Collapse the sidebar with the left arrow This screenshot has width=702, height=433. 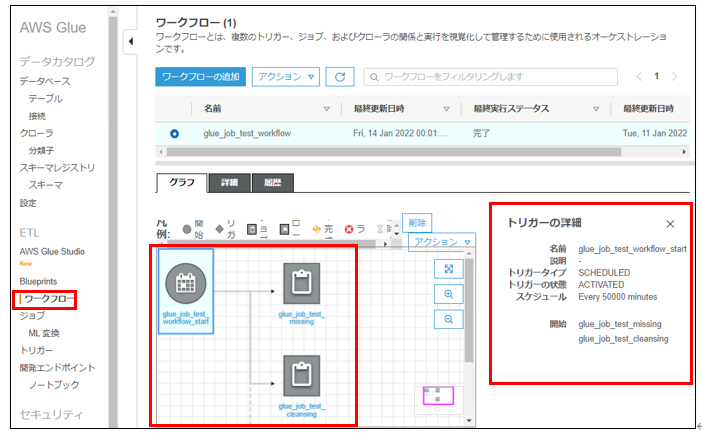131,42
